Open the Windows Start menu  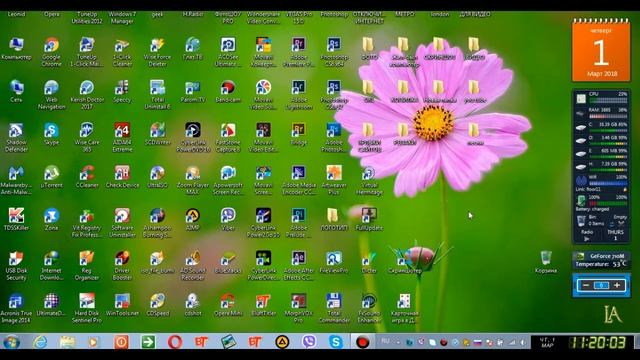[11, 341]
